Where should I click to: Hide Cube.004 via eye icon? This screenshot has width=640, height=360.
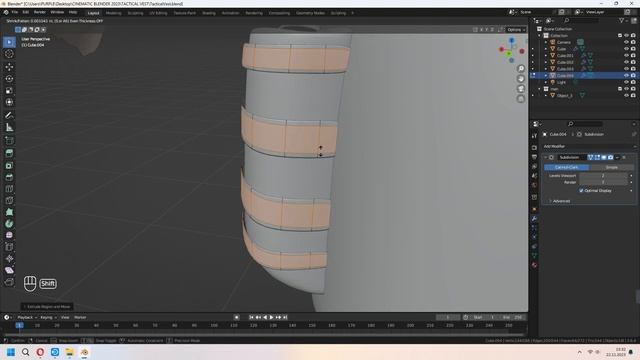626,76
